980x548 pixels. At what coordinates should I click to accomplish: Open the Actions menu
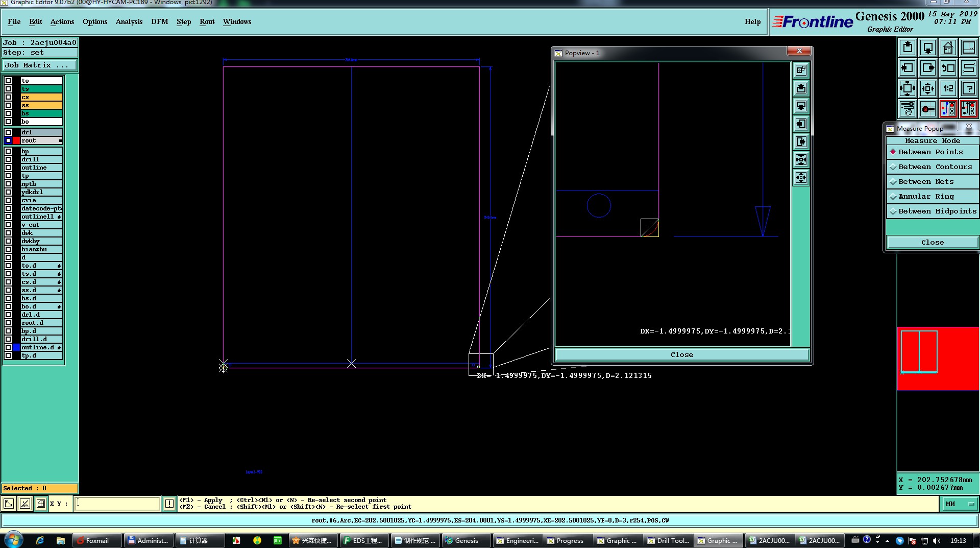(62, 22)
